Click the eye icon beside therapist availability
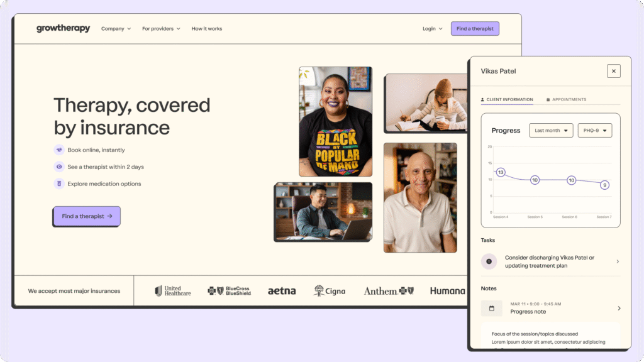The width and height of the screenshot is (644, 362). click(x=59, y=167)
